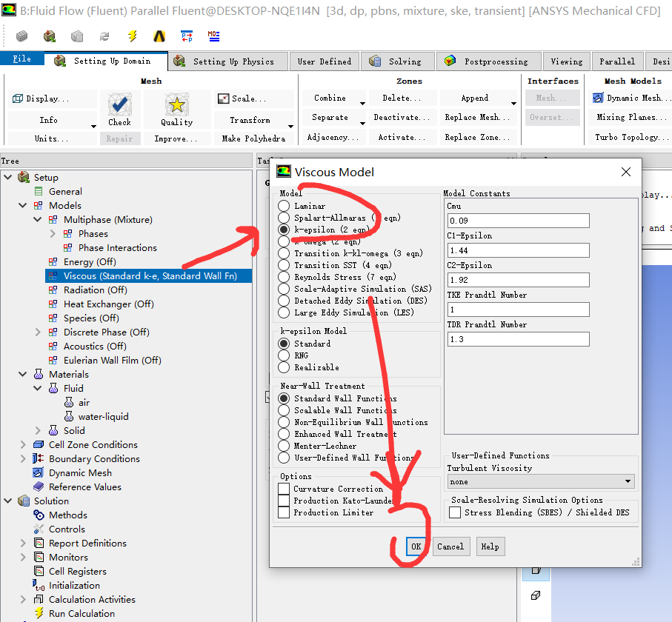The image size is (672, 622).
Task: Click the Calculation Activities icon in tree
Action: coord(39,599)
